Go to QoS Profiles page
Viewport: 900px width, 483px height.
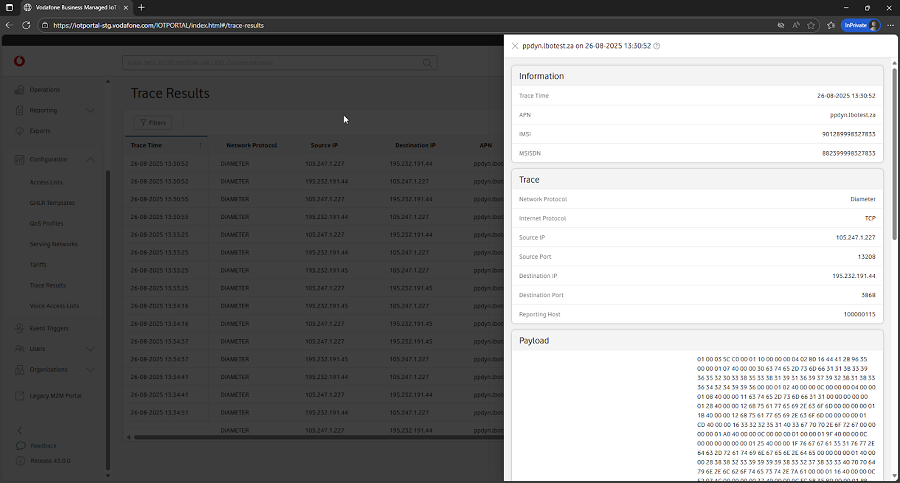click(47, 223)
